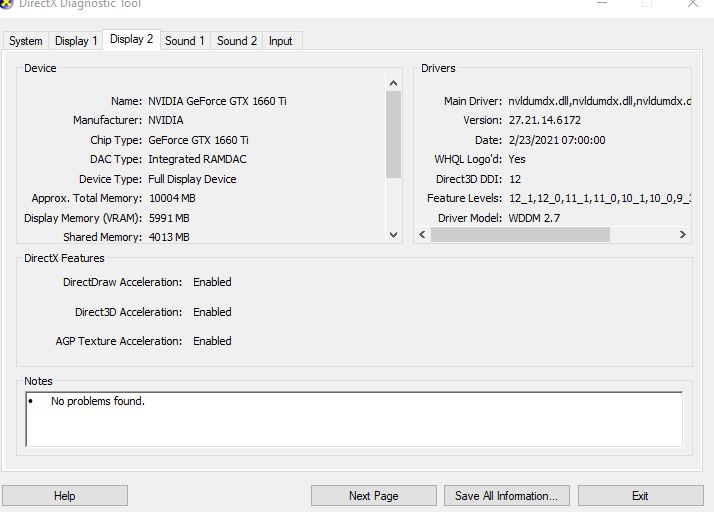This screenshot has width=714, height=512.
Task: Open the Sound 2 tab
Action: click(237, 41)
